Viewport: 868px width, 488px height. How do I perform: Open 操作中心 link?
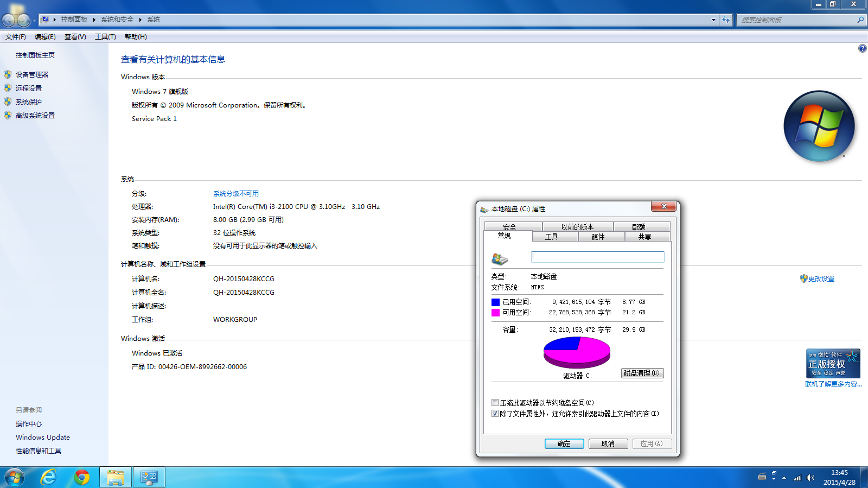pos(29,423)
